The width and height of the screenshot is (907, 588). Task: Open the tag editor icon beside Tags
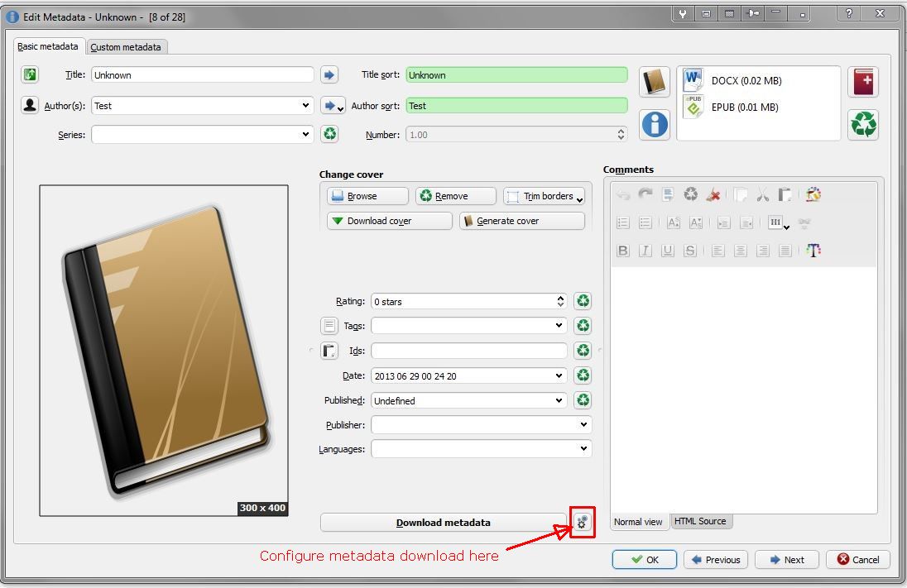point(329,326)
